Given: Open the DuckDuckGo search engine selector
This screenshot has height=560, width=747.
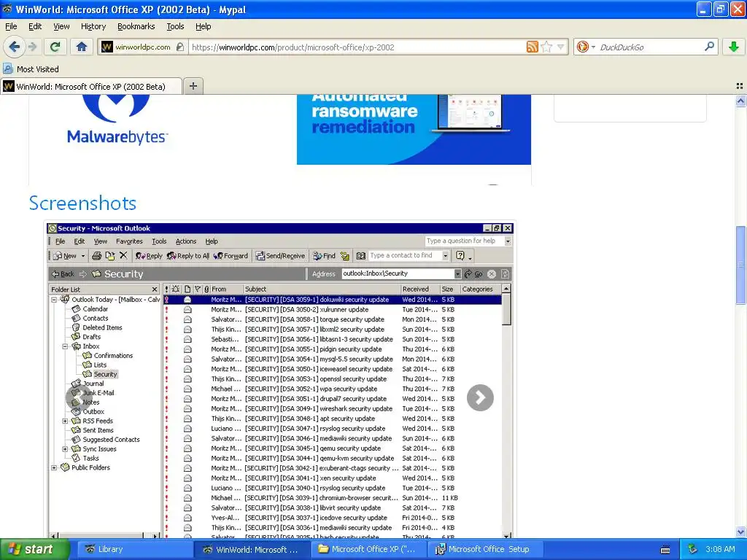Looking at the screenshot, I should (586, 47).
